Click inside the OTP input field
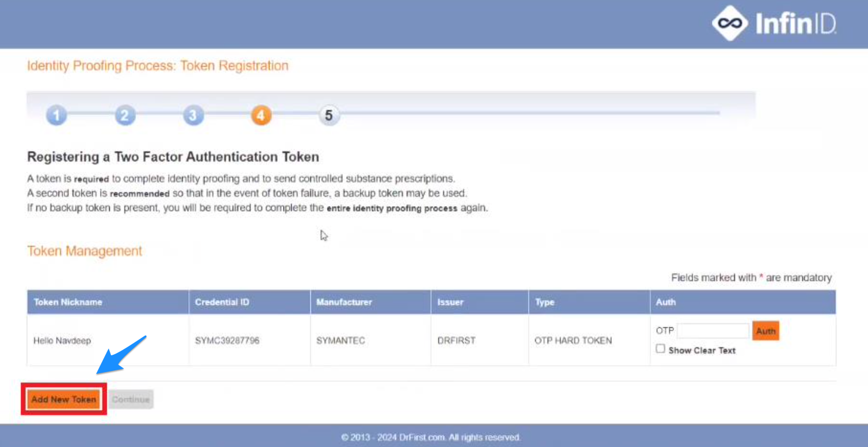 click(x=713, y=330)
